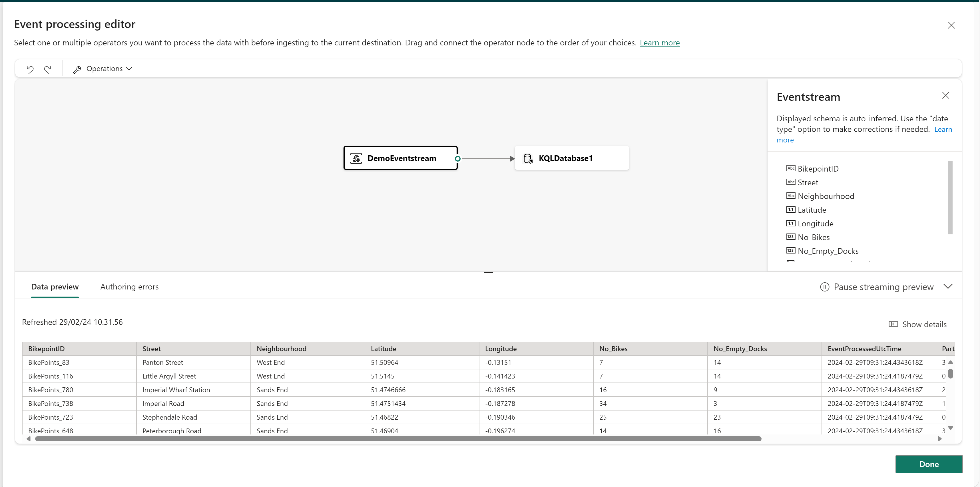The width and height of the screenshot is (980, 487).
Task: Select the KQLDatabase1 destination node
Action: point(572,158)
